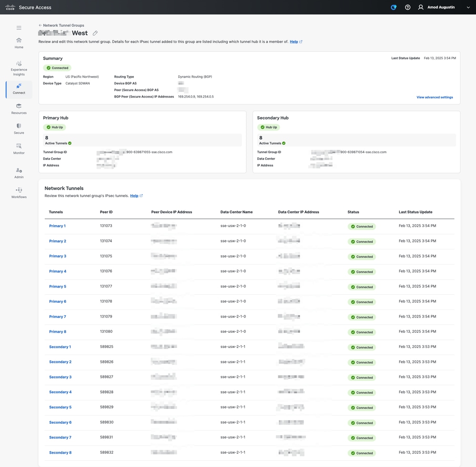476x467 pixels.
Task: Open the Secure shield section
Action: [x=19, y=129]
